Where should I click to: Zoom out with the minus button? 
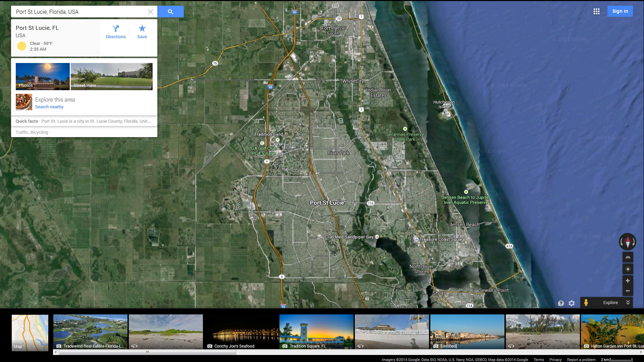point(628,291)
